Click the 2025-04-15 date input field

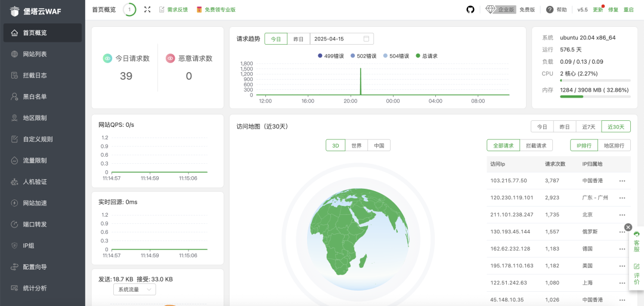pos(337,39)
